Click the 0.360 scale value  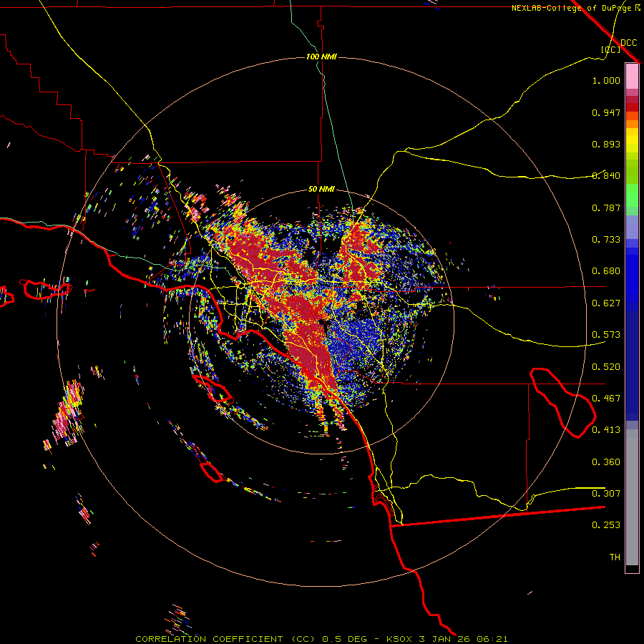point(606,462)
